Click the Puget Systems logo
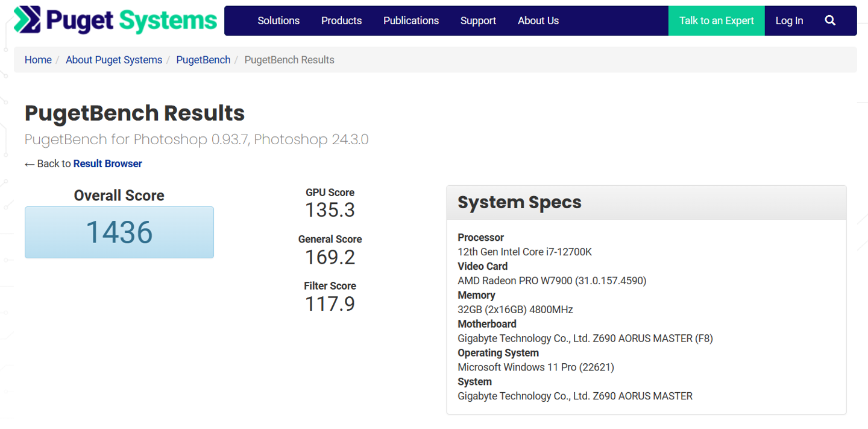Screen dimensions: 868x429 click(115, 20)
